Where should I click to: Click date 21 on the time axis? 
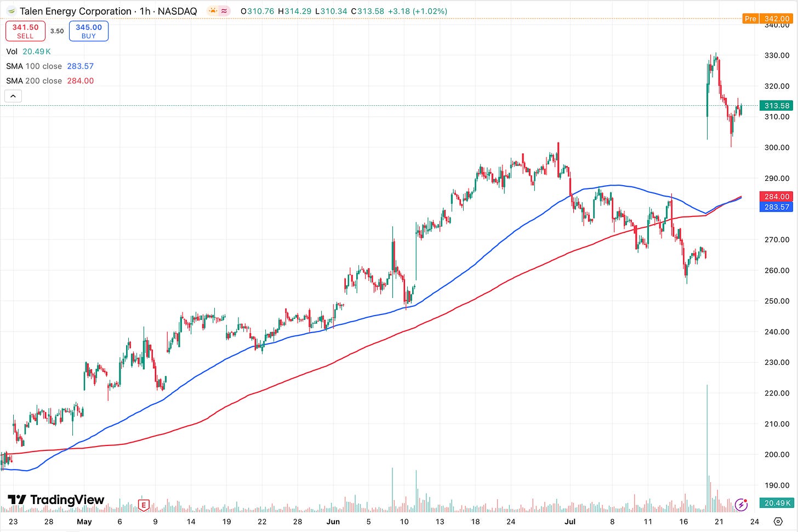[719, 522]
